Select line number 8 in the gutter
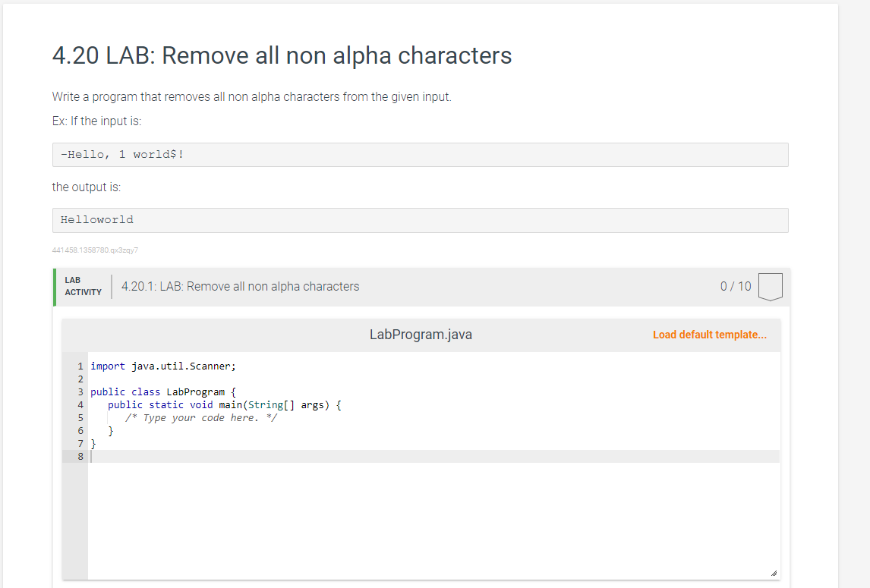This screenshot has height=588, width=870. click(80, 456)
